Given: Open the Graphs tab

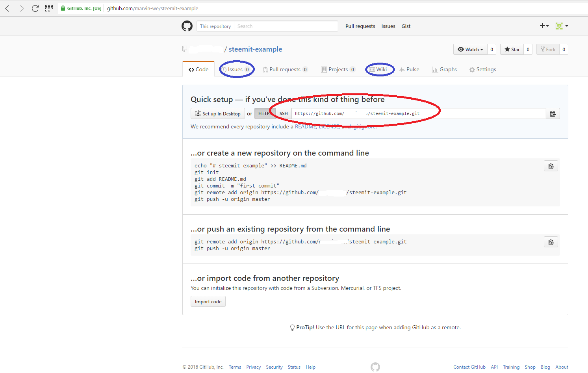Looking at the screenshot, I should (x=444, y=69).
